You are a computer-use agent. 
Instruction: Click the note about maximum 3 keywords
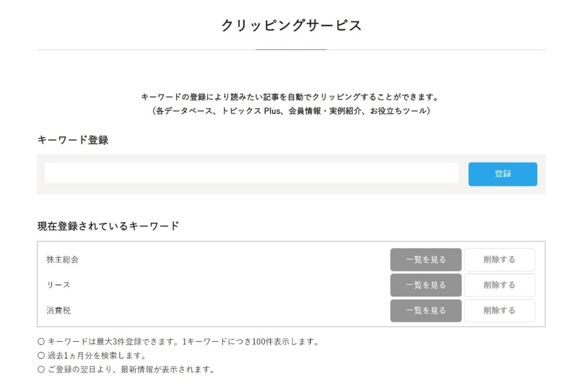[x=178, y=342]
